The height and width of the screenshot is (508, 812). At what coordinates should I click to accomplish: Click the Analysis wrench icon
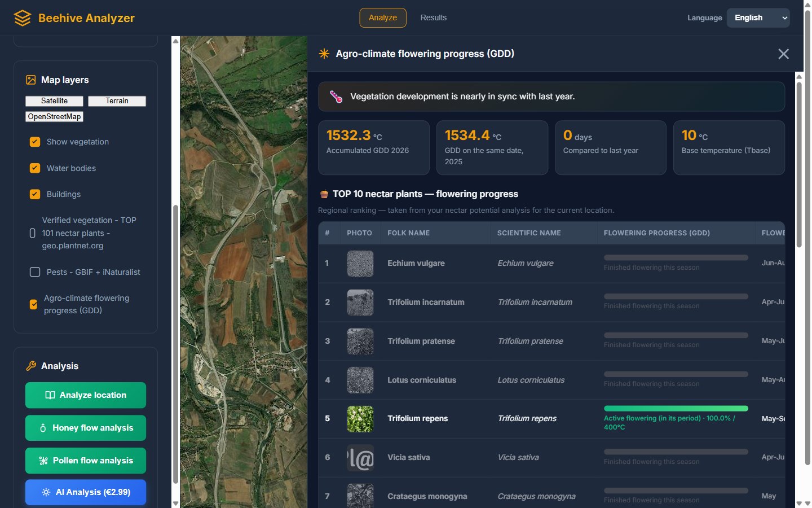coord(31,366)
